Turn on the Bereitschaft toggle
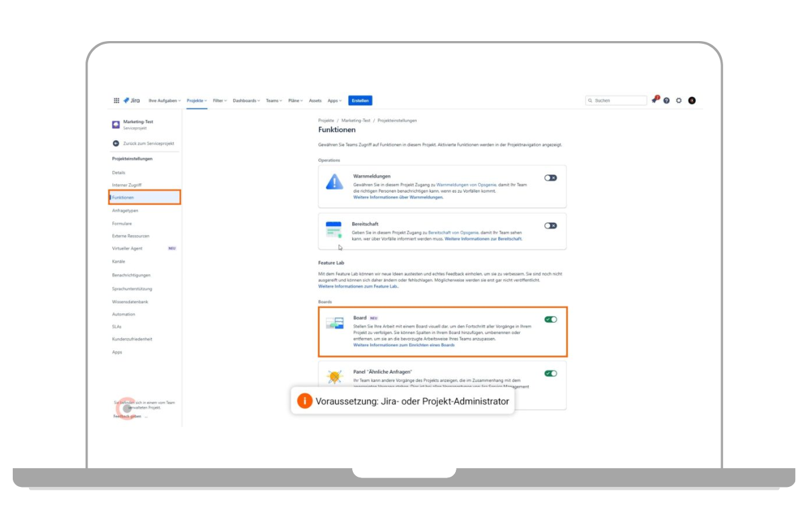Image resolution: width=808 pixels, height=532 pixels. [550, 226]
